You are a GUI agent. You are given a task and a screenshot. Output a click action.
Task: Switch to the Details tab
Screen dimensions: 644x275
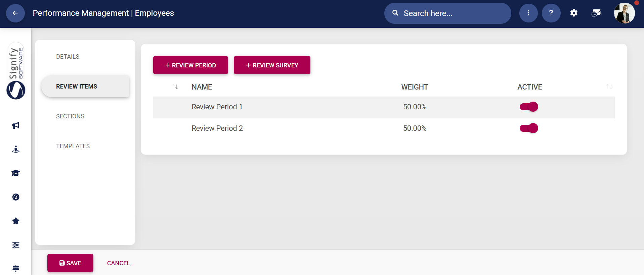68,57
